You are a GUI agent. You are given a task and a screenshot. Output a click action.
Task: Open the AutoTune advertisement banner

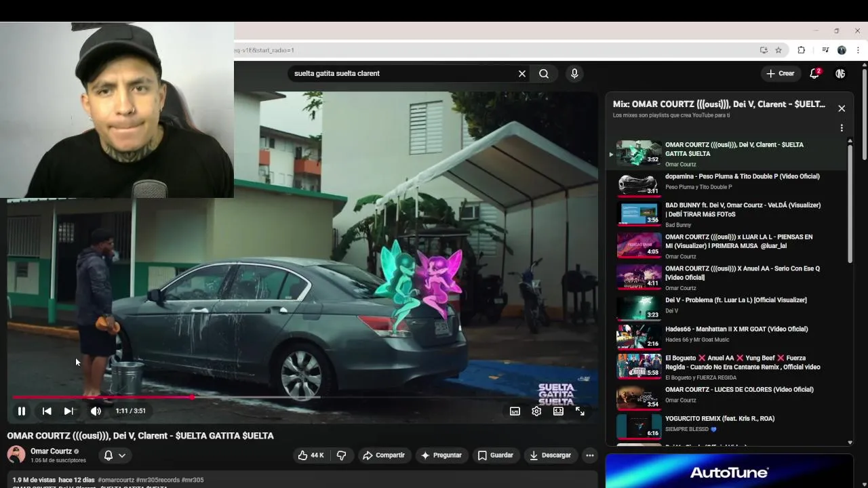(729, 471)
